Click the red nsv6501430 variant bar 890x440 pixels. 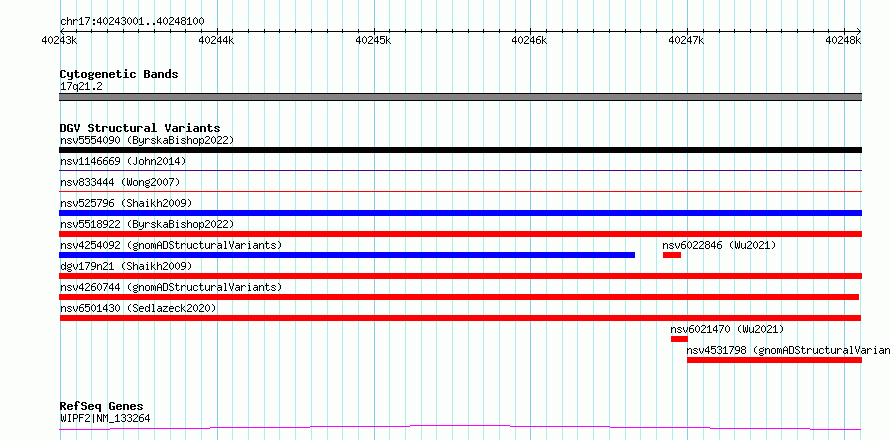(x=460, y=318)
